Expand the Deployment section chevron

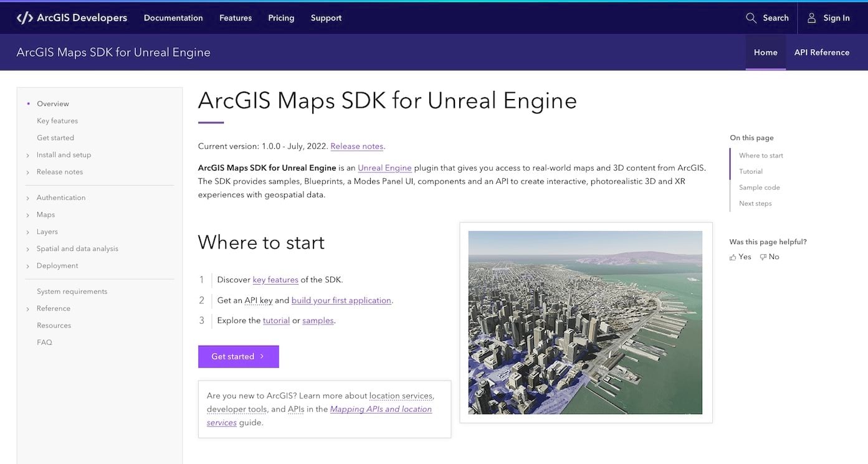[28, 266]
